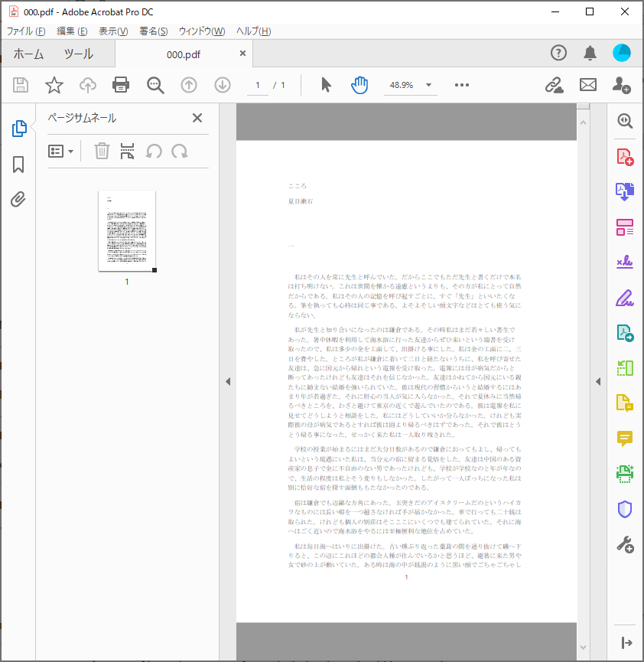Screen dimensions: 644x662
Task: Open the ファイル menu
Action: tap(26, 31)
